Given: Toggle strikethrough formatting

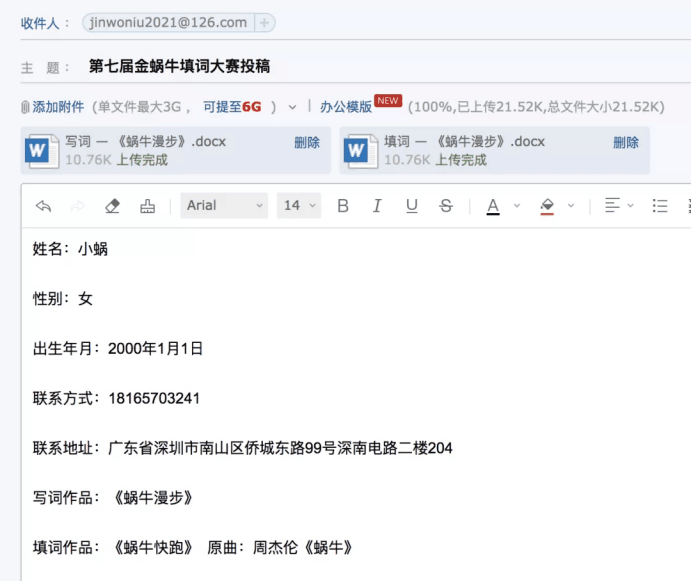Looking at the screenshot, I should pos(446,206).
